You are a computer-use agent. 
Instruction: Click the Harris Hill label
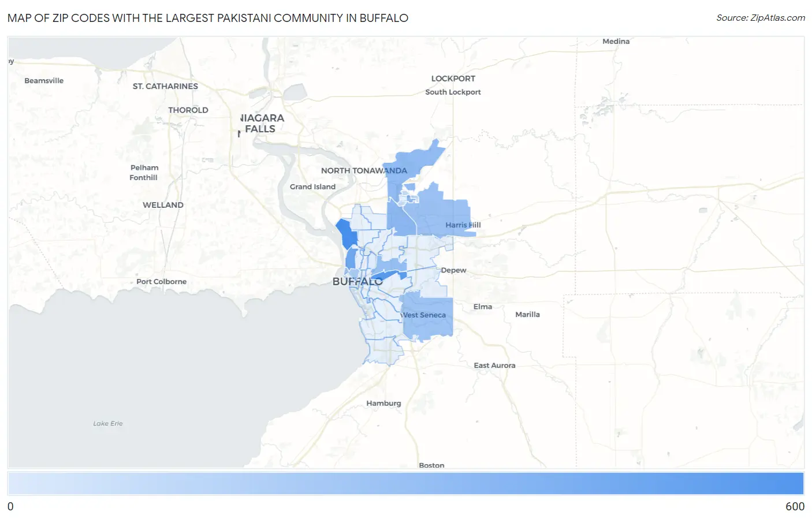click(463, 225)
